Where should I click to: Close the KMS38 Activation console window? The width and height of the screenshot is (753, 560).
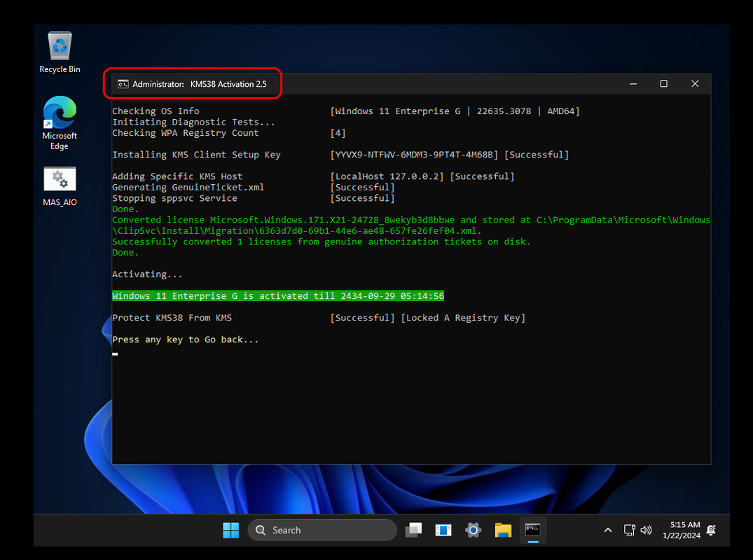[x=695, y=84]
